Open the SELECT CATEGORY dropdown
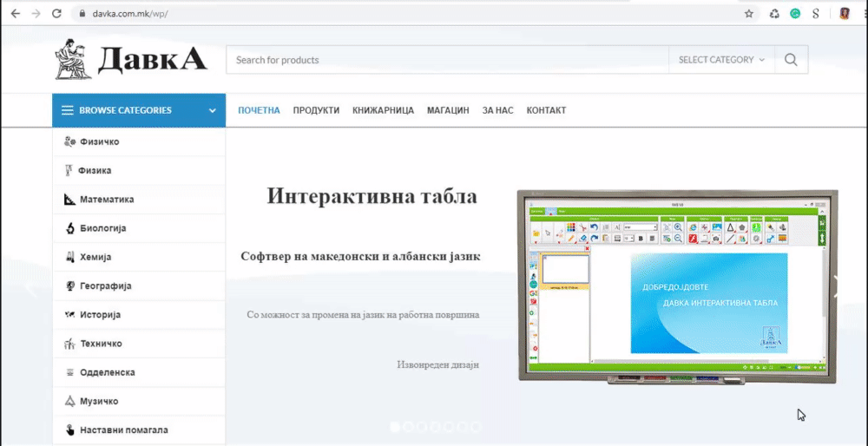This screenshot has width=868, height=446. coord(721,60)
